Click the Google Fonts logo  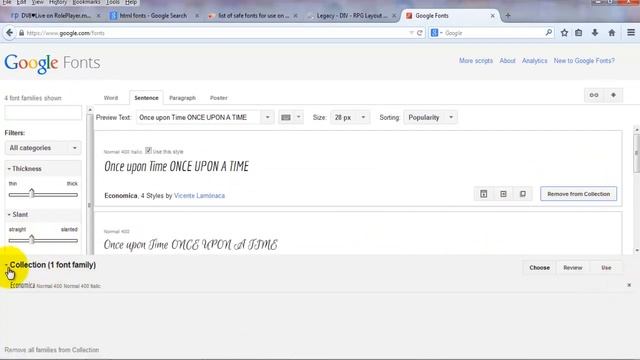(52, 63)
